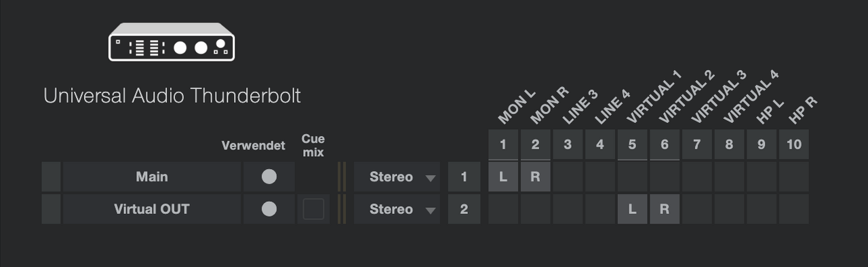
Task: Click the color strip left of Main row
Action: tap(51, 177)
